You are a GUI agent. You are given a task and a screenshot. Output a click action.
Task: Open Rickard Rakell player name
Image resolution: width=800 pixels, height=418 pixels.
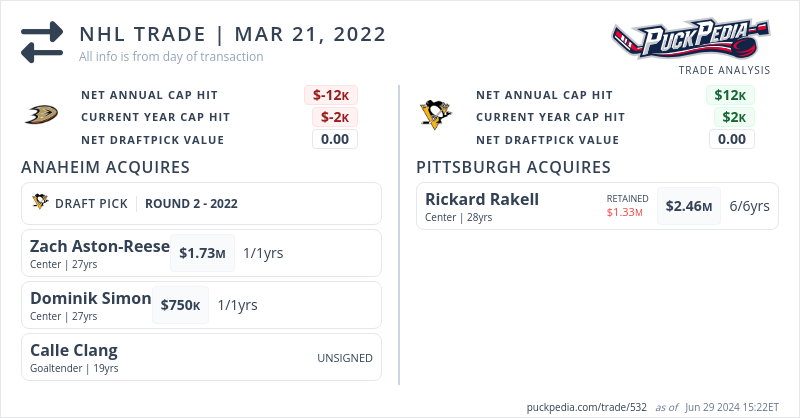(482, 199)
